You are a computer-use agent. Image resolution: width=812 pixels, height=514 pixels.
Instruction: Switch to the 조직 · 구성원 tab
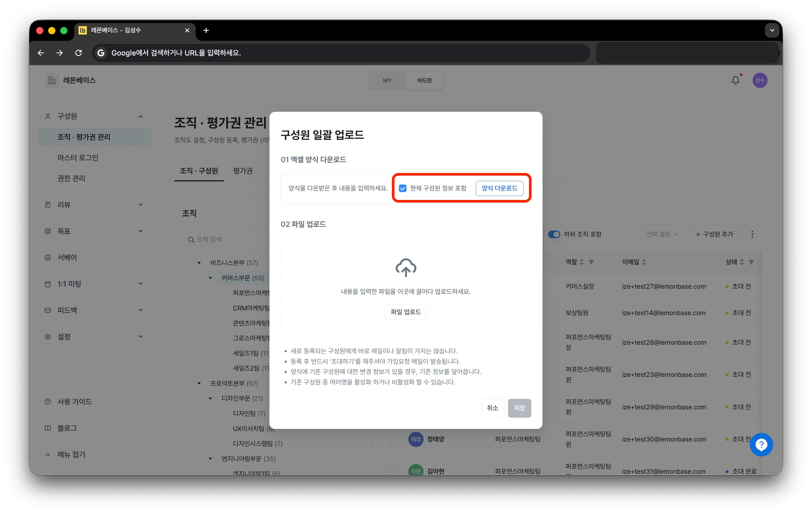pyautogui.click(x=199, y=171)
